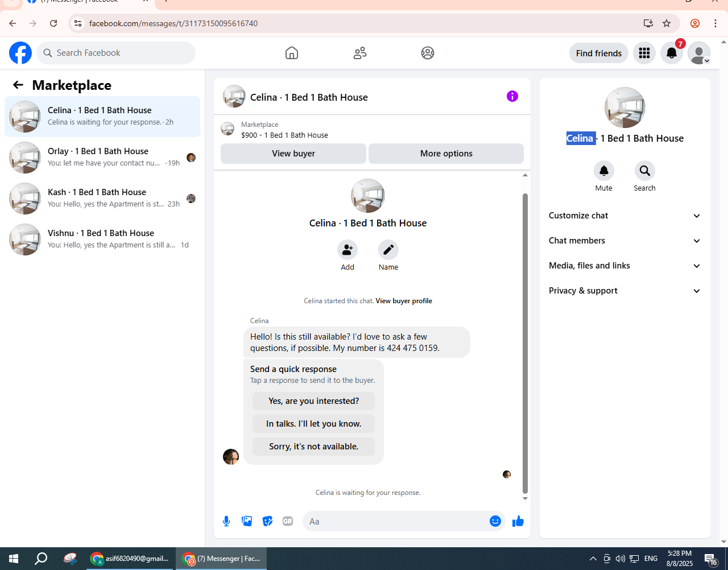
Task: Click Celina's avatar beside the quick responses
Action: tap(231, 457)
